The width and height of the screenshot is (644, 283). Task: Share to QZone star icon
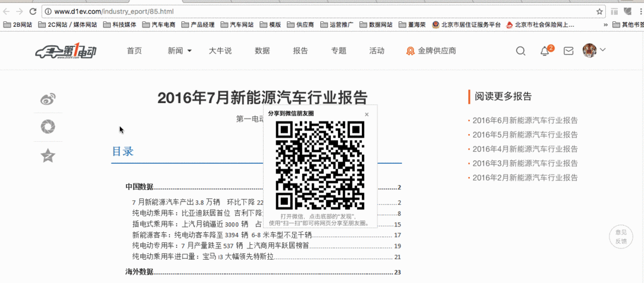click(48, 156)
